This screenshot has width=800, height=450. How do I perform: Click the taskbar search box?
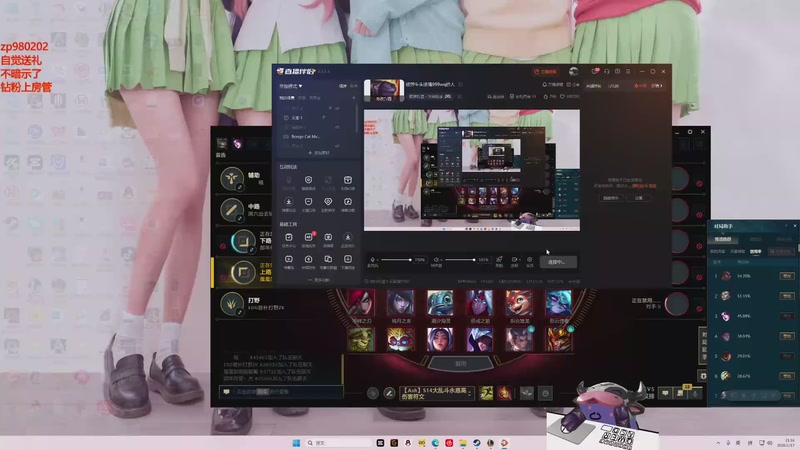click(x=337, y=443)
